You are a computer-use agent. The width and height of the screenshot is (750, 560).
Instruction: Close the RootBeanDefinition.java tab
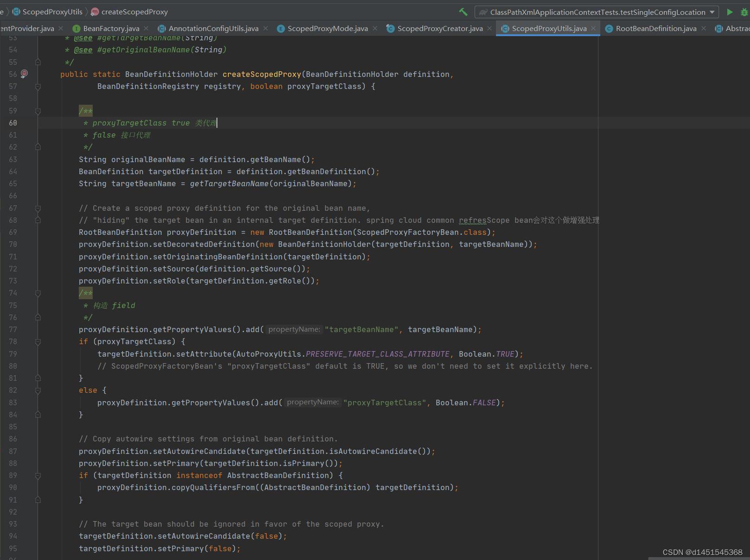[x=704, y=29]
